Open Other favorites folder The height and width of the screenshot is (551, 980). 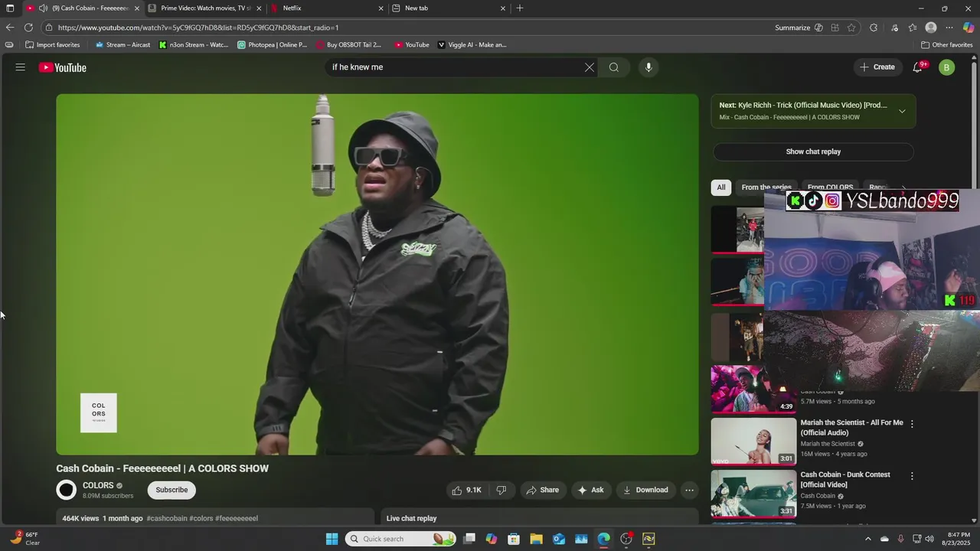947,44
